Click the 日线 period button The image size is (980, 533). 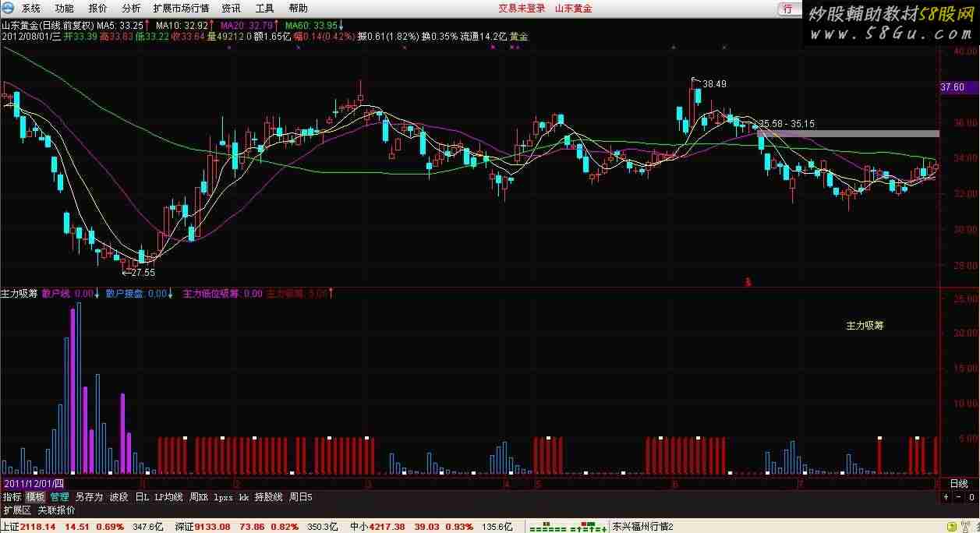pos(958,484)
